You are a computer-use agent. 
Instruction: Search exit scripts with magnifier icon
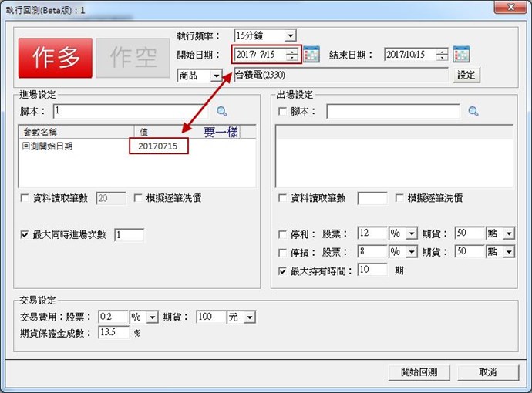point(473,111)
